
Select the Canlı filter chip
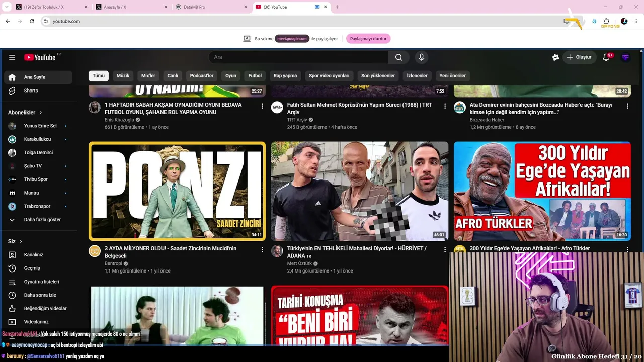[173, 76]
